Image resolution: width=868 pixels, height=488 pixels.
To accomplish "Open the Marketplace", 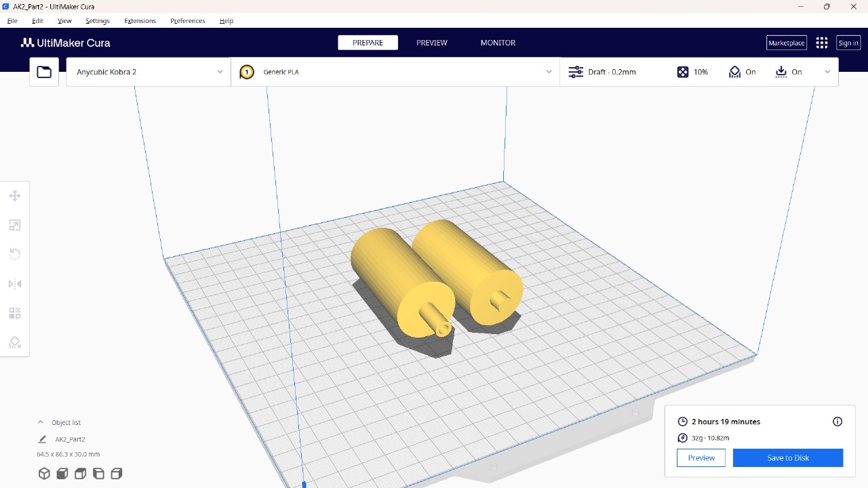I will click(x=787, y=43).
